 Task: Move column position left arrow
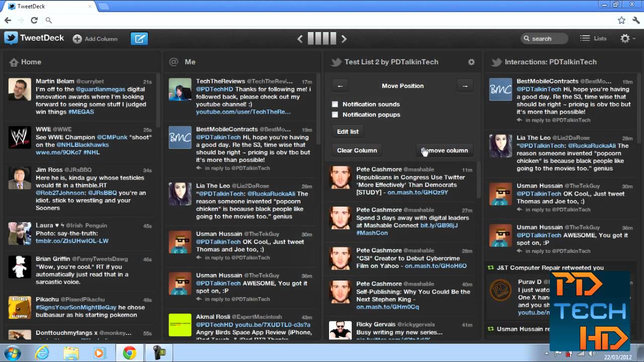tap(340, 86)
